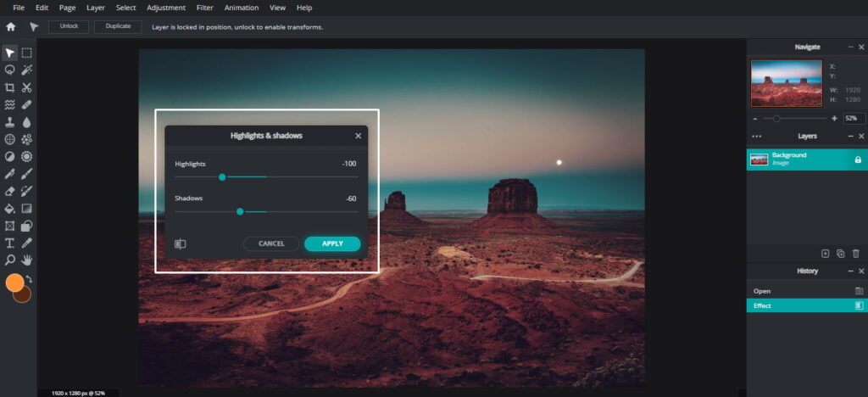Collapse the Navigate panel

pos(850,48)
